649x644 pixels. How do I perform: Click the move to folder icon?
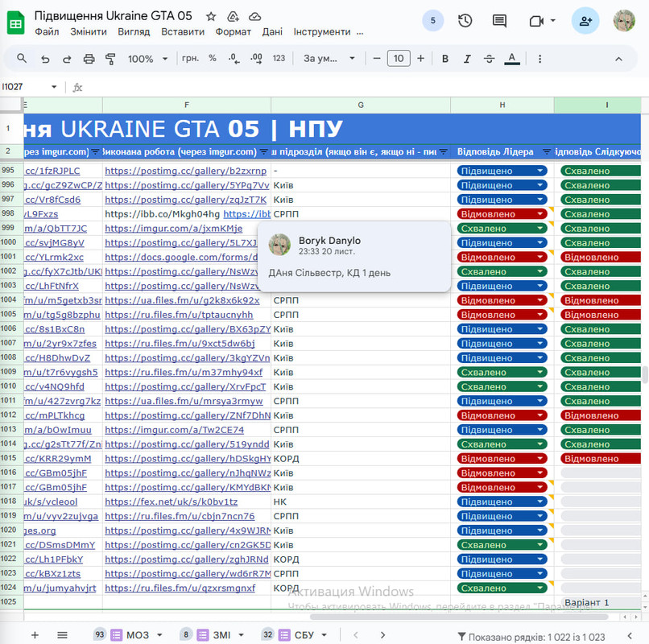[233, 17]
